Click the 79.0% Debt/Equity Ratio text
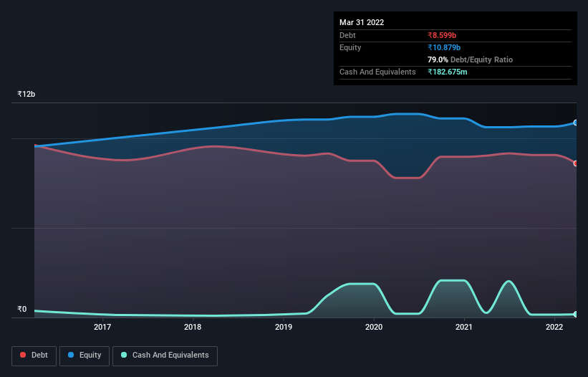 470,59
